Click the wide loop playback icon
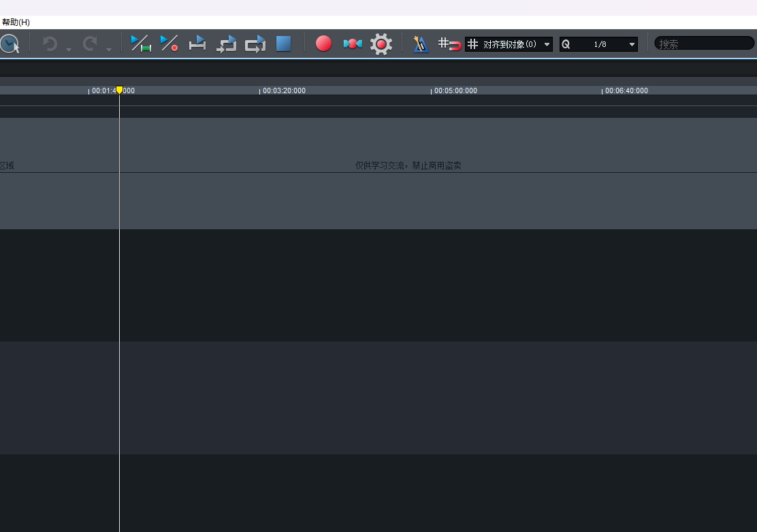This screenshot has height=532, width=757. [255, 44]
